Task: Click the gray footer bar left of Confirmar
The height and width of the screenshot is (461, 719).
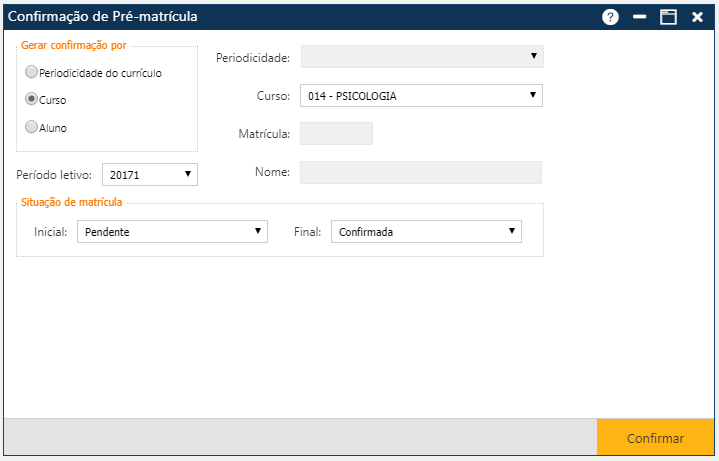Action: click(x=300, y=438)
